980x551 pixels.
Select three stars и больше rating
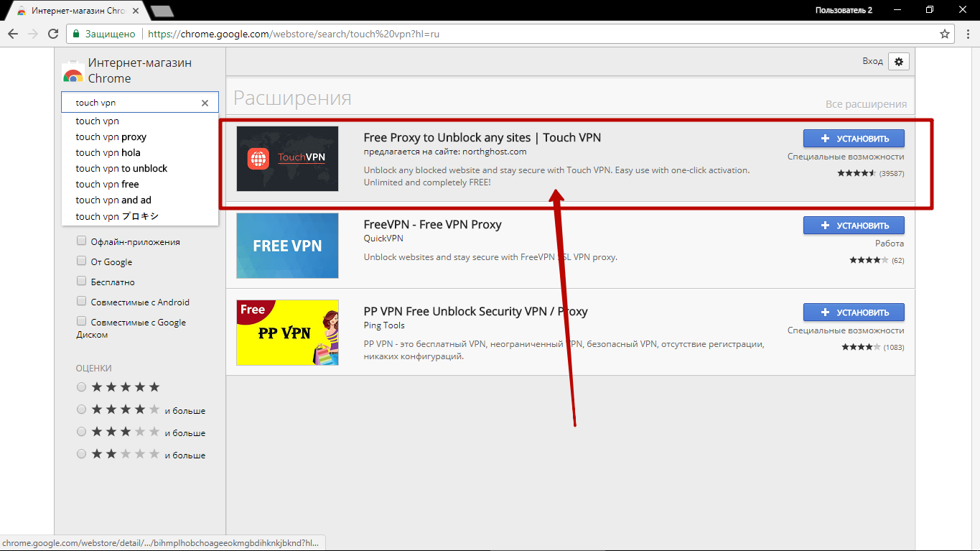tap(81, 432)
